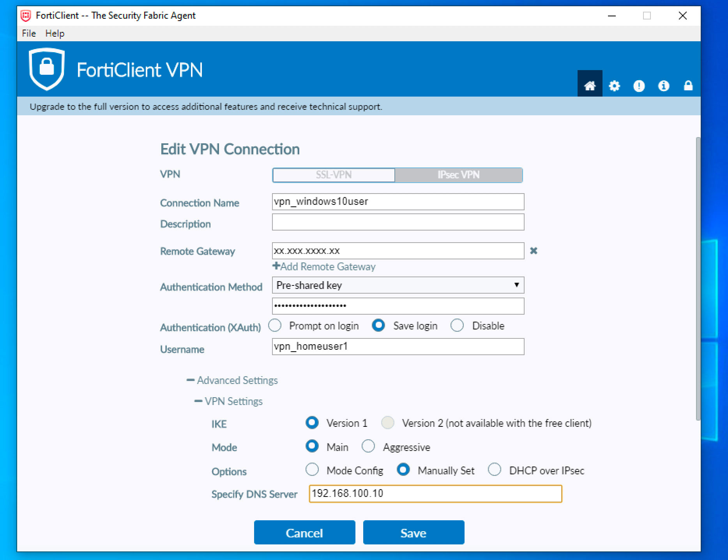Screen dimensions: 728x560
Task: Choose IKE Version 2 radio button
Action: [388, 423]
